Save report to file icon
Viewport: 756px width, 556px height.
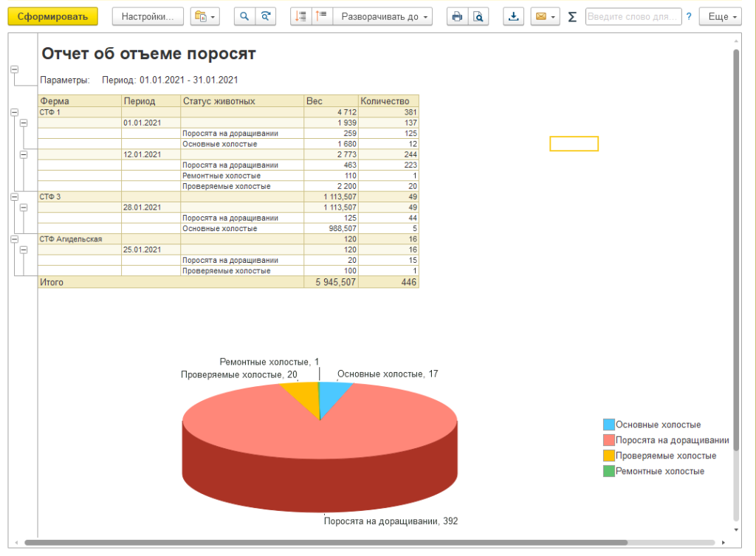coord(514,17)
